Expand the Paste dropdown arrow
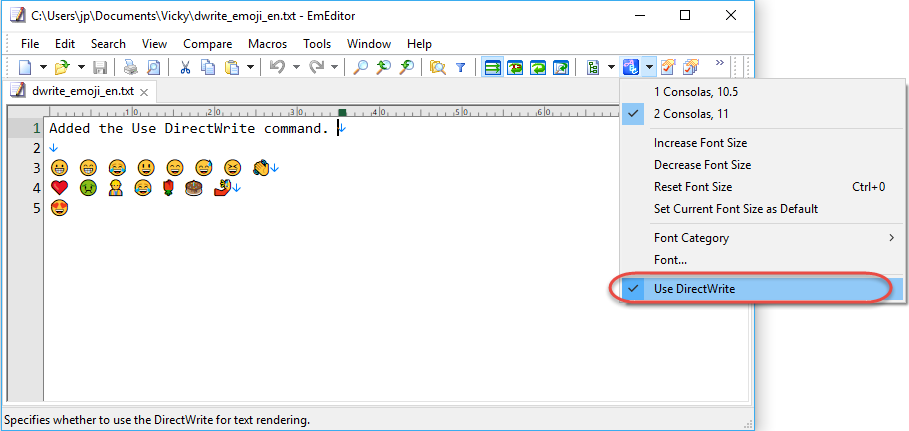Viewport: 909px width, 431px height. pos(250,67)
